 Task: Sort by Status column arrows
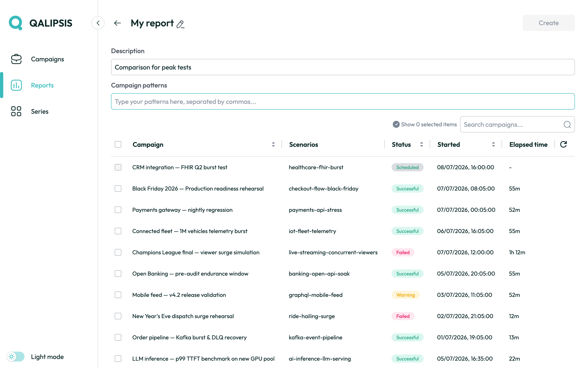[422, 144]
